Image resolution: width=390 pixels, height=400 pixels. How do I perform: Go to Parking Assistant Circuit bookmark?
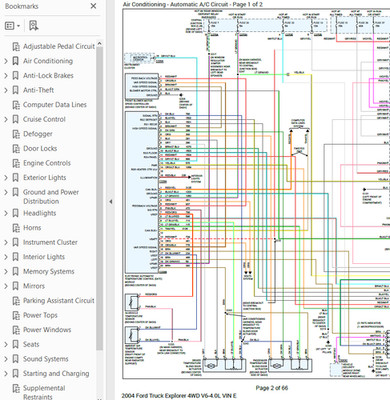pos(59,301)
